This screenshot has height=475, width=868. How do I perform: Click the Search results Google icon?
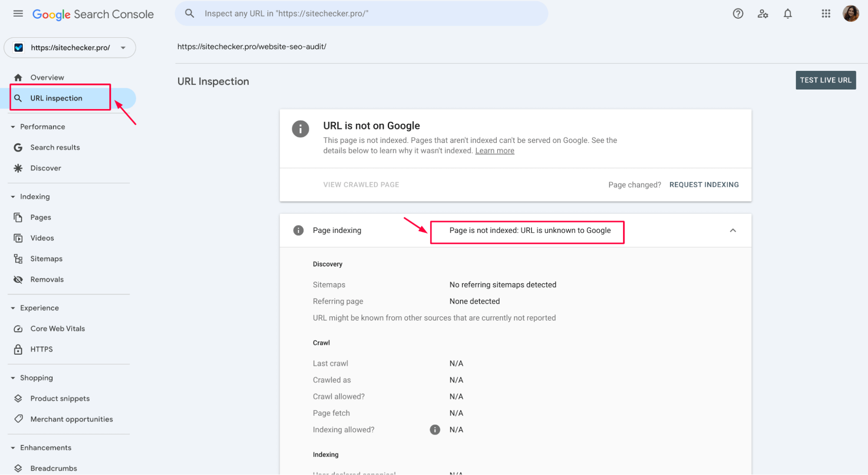tap(18, 147)
